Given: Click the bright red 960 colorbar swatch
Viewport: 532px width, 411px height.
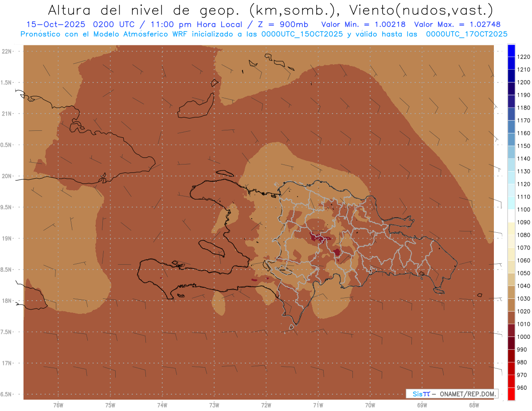Looking at the screenshot, I should click(511, 393).
